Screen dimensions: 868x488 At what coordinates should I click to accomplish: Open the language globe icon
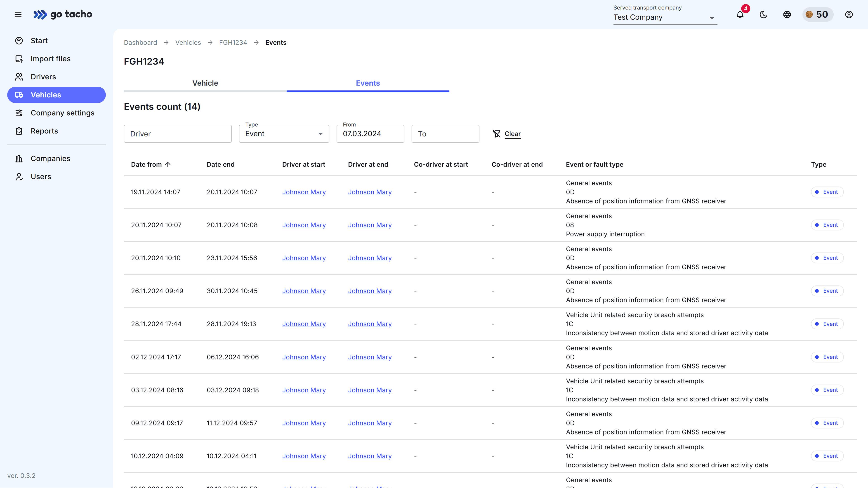click(x=787, y=14)
